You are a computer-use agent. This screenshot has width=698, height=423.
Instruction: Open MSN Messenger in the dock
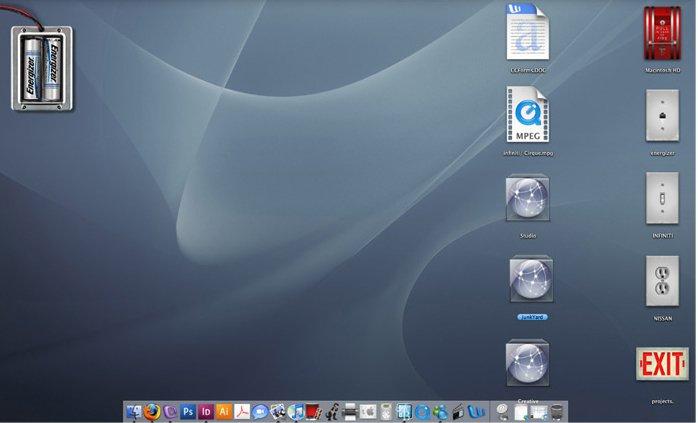click(x=440, y=412)
